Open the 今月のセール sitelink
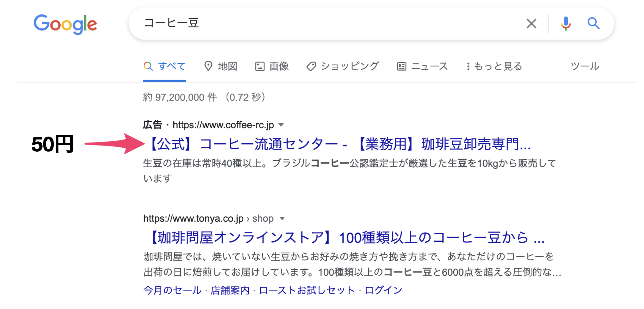644x309 pixels. [x=172, y=290]
